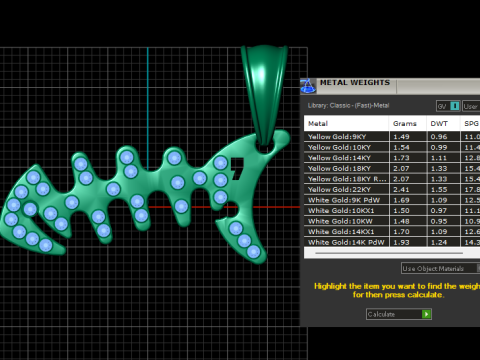Click the DWT column header
480x360 pixels.
(443, 123)
